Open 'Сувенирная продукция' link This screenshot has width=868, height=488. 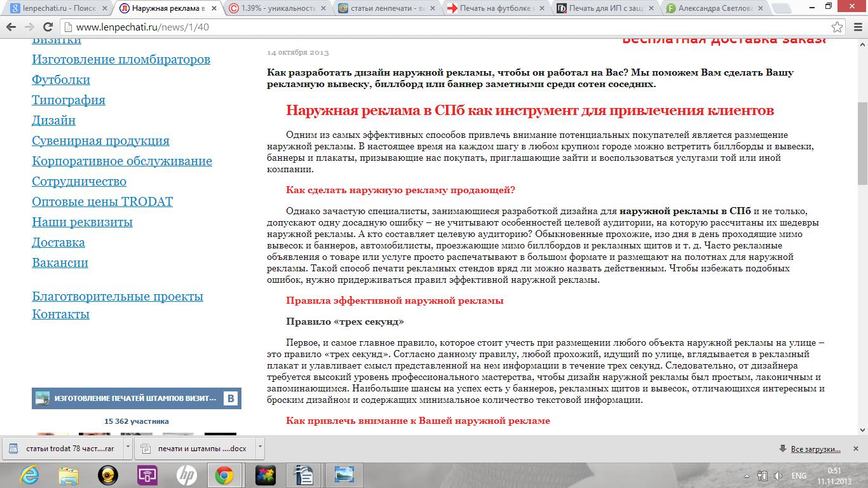(101, 141)
